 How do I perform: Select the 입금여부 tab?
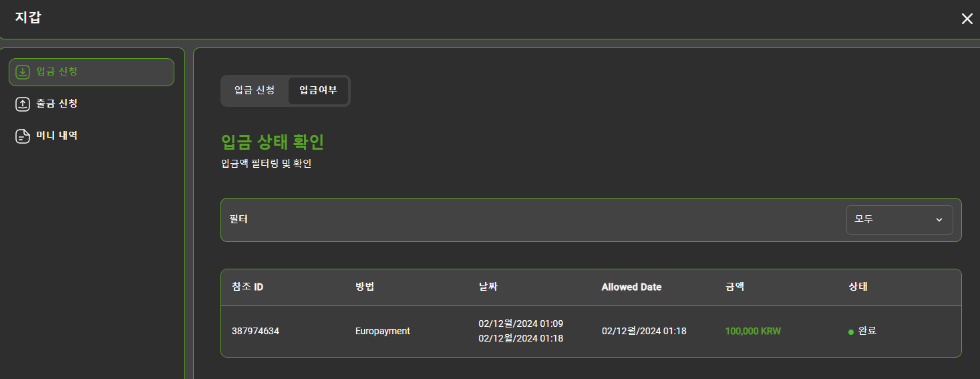[x=318, y=90]
